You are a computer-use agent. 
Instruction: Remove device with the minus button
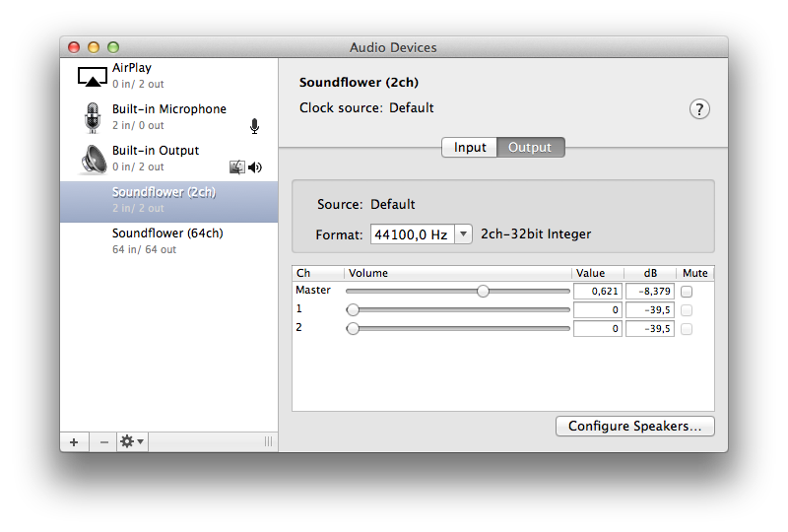tap(103, 442)
